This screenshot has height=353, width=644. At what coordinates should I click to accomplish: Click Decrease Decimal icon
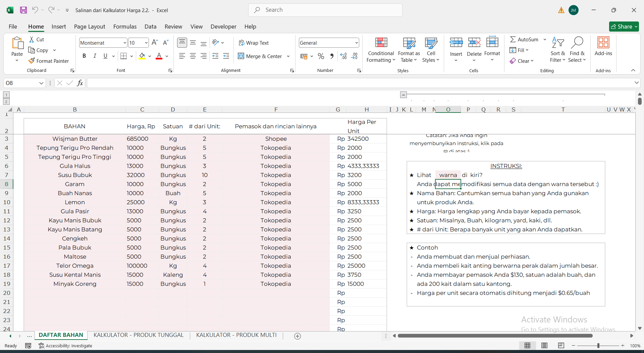(354, 56)
